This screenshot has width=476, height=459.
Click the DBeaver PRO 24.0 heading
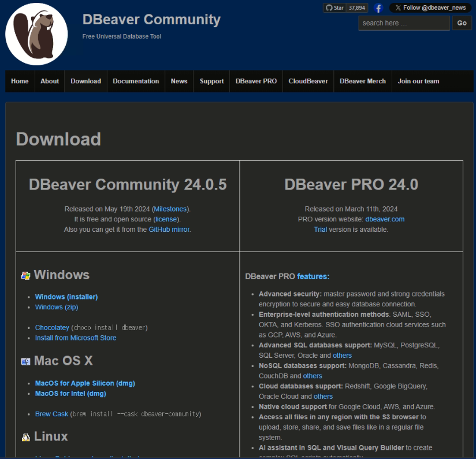point(351,184)
